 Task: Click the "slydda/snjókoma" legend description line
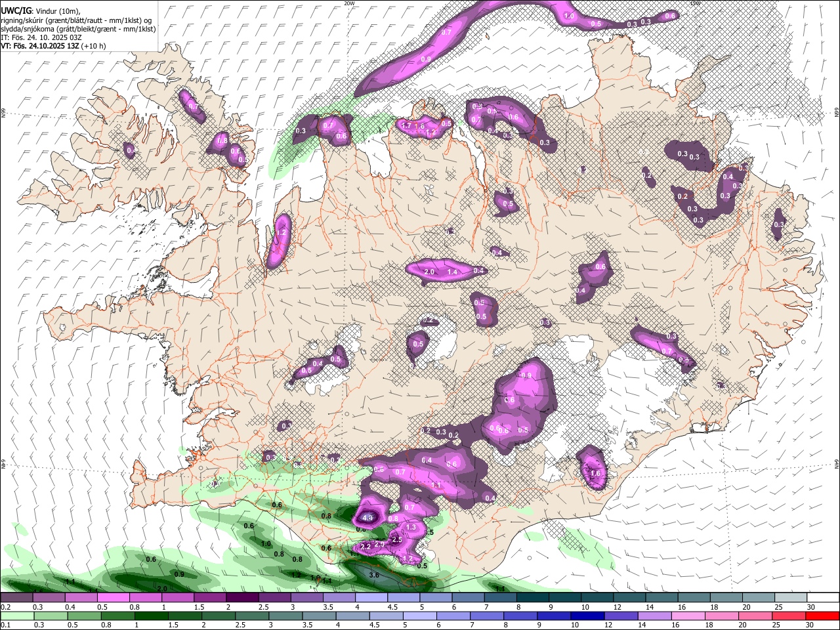click(x=78, y=29)
